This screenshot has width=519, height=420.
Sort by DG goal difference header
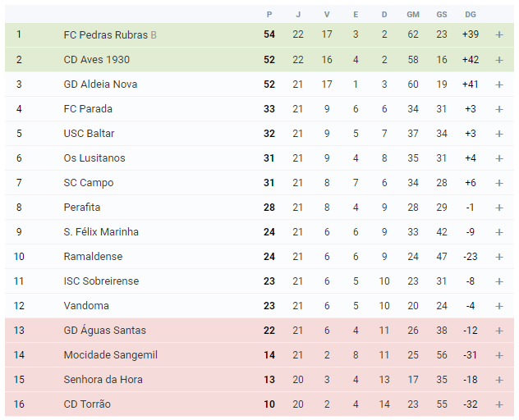pyautogui.click(x=471, y=15)
